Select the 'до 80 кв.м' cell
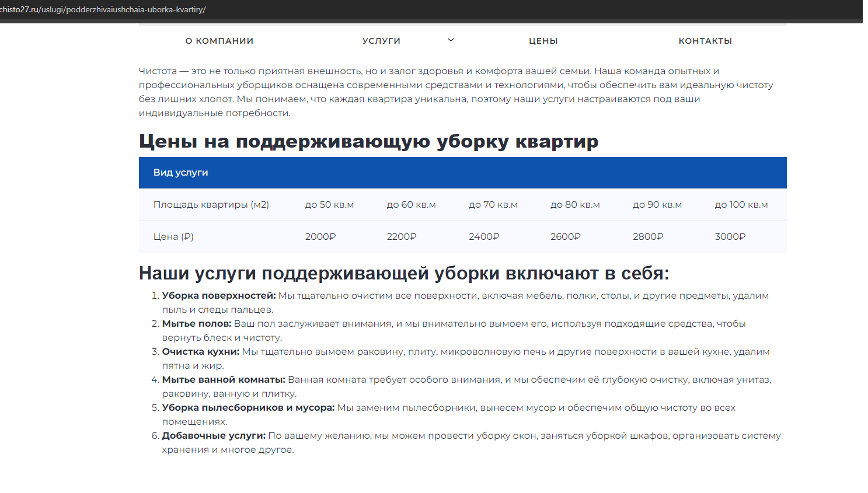Viewport: 868px width, 493px height. click(x=575, y=205)
